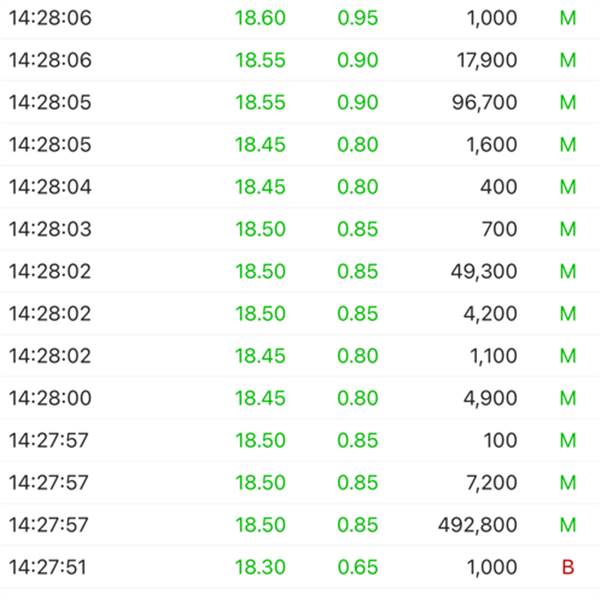Click the 14:28:00 timestamp
The width and height of the screenshot is (600, 600).
point(50,398)
